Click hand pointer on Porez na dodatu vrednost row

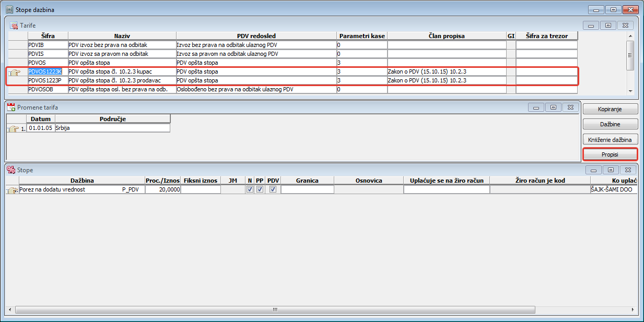click(11, 190)
